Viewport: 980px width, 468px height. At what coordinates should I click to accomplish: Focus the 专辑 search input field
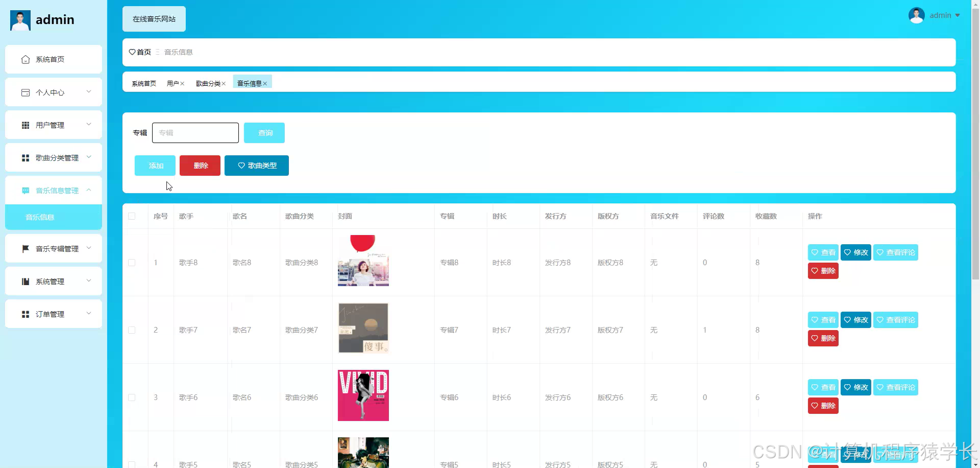pyautogui.click(x=195, y=133)
